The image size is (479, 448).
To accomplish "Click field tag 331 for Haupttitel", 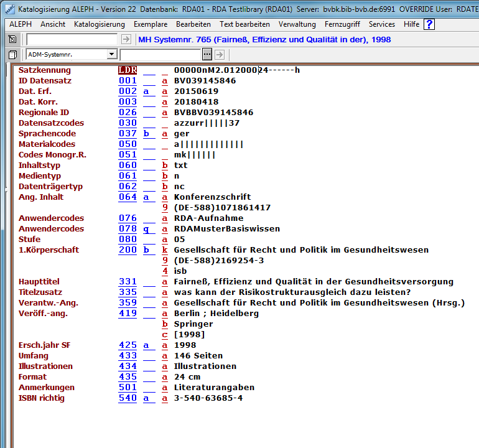I will pos(127,282).
